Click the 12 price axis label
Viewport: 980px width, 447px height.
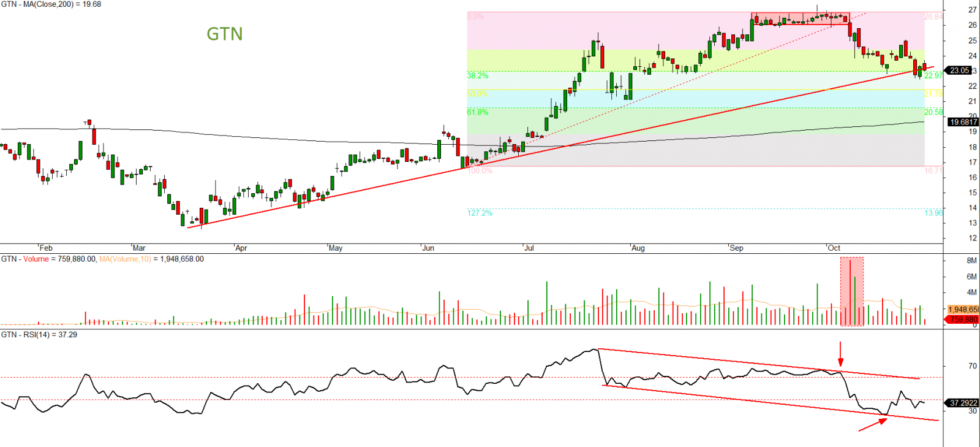point(973,239)
